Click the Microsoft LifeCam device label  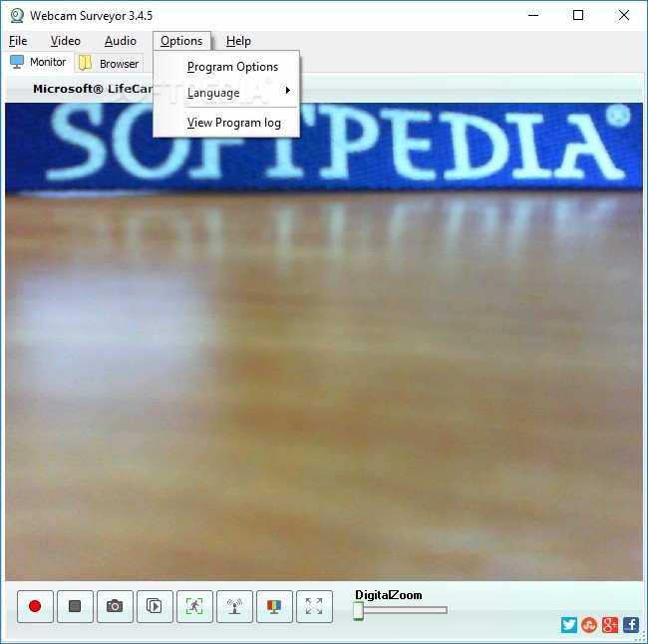click(93, 89)
